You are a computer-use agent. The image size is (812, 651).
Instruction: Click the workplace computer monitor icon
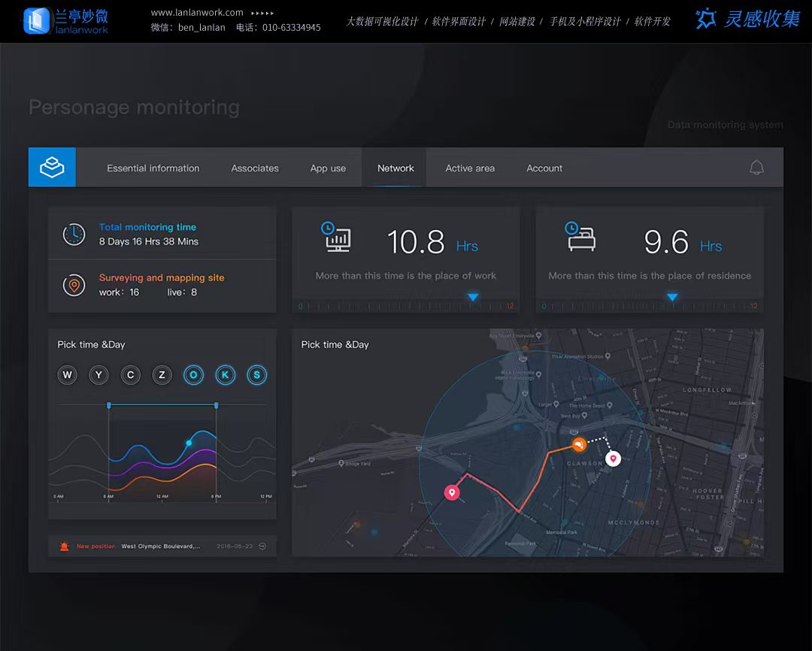point(338,239)
